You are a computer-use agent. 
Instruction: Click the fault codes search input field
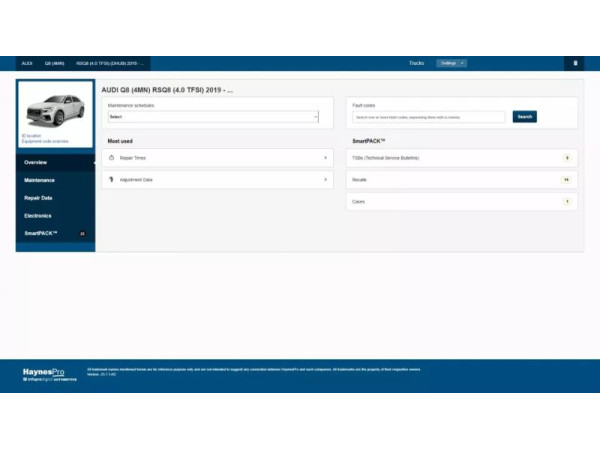point(429,117)
